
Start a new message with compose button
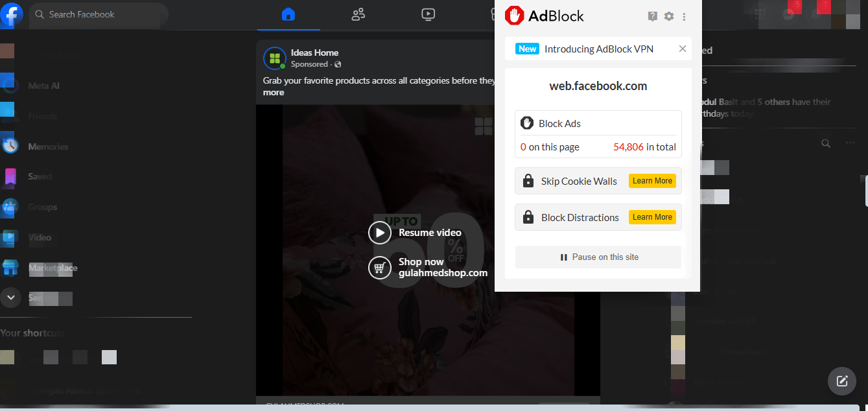click(842, 381)
